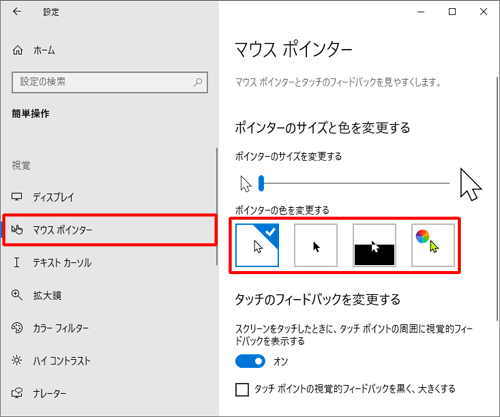
Task: Click the ハイ コントラスト sun icon
Action: click(17, 360)
